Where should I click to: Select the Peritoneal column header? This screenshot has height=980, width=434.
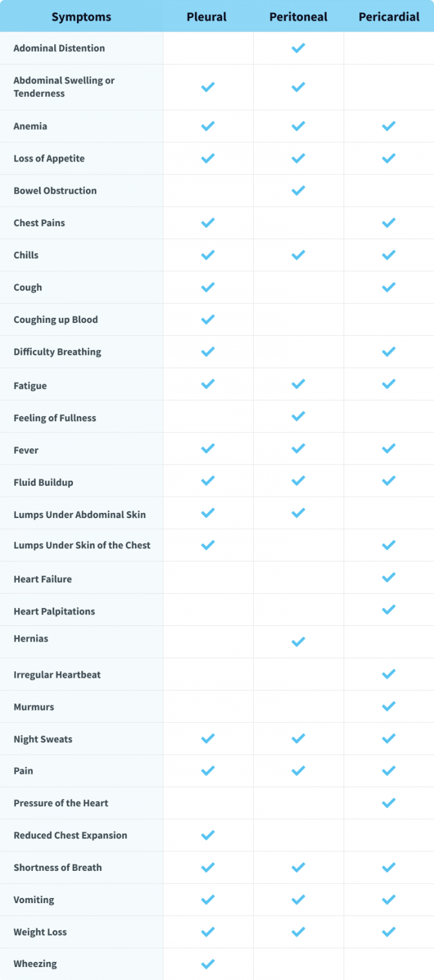coord(297,17)
